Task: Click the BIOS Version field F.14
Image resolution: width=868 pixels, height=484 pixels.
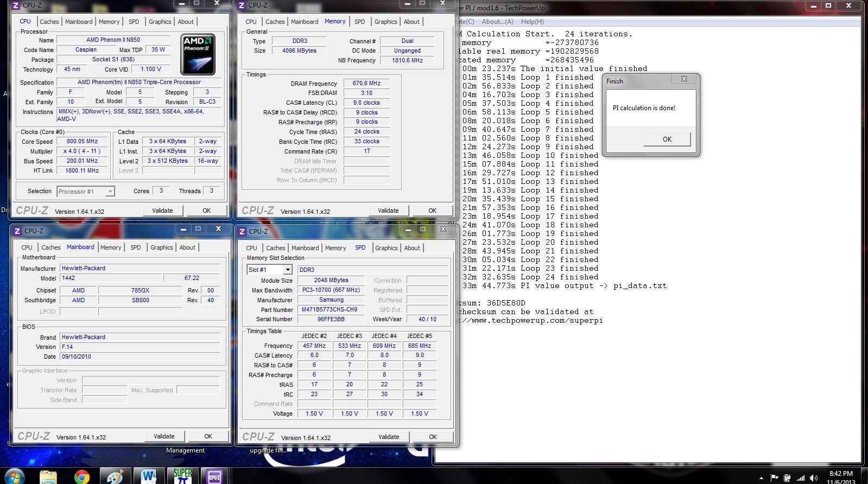Action: (140, 347)
